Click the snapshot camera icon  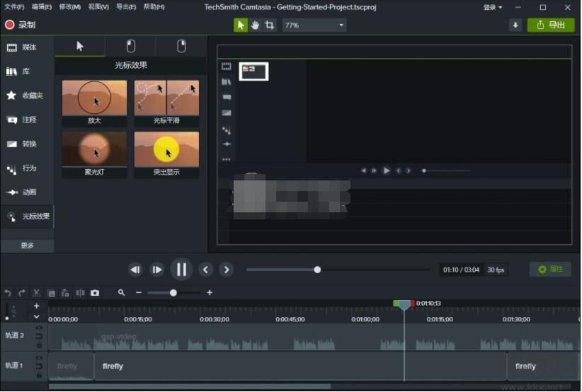(x=95, y=293)
